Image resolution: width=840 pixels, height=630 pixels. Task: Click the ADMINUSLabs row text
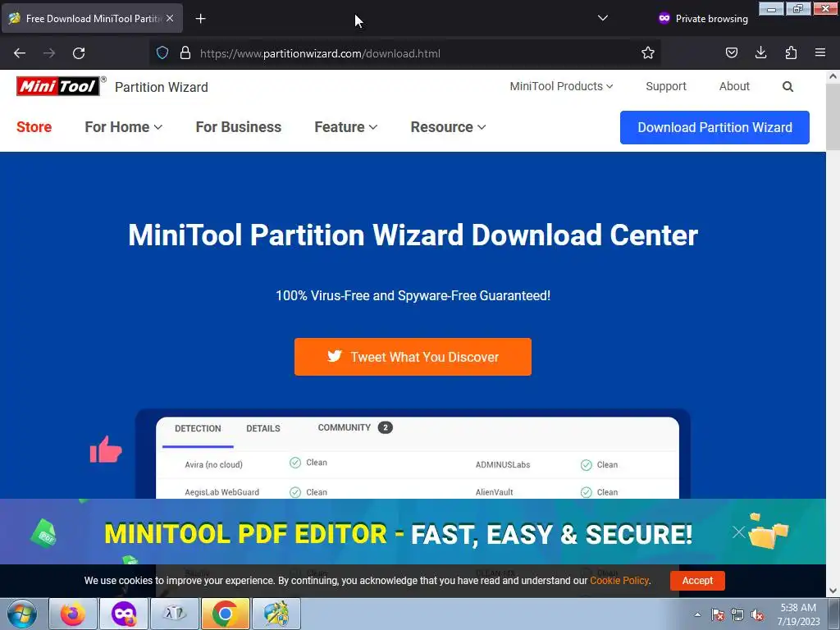503,464
